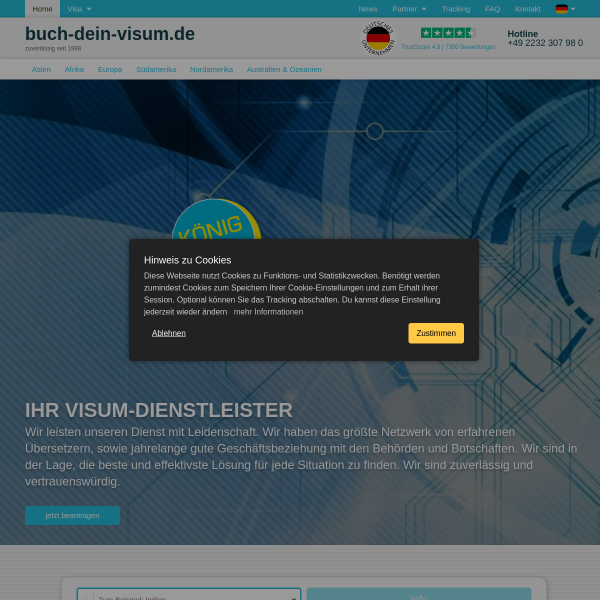The image size is (600, 600).
Task: Open the Kontakt page
Action: pos(528,9)
